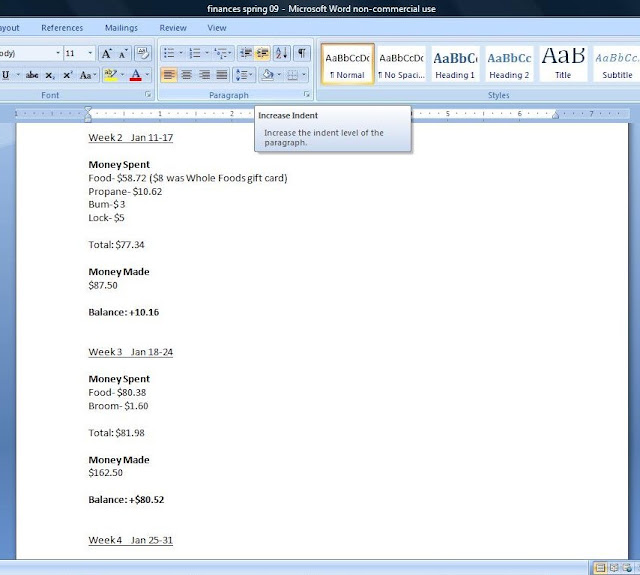Apply shading with the paint bucket

268,75
